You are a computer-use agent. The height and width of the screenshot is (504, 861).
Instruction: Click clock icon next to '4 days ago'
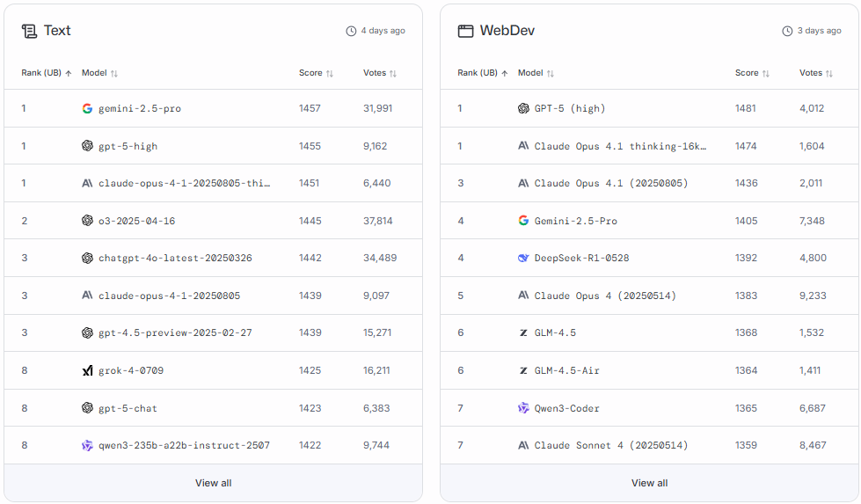point(351,32)
